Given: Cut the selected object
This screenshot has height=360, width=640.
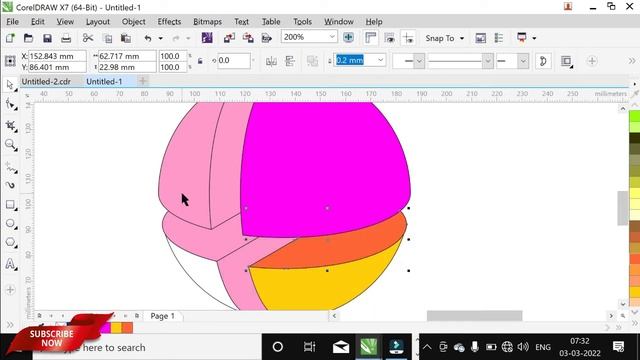Looking at the screenshot, I should point(87,38).
